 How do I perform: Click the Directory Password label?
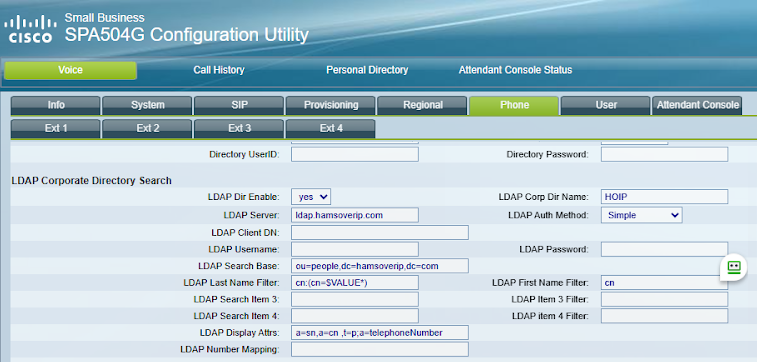[548, 154]
